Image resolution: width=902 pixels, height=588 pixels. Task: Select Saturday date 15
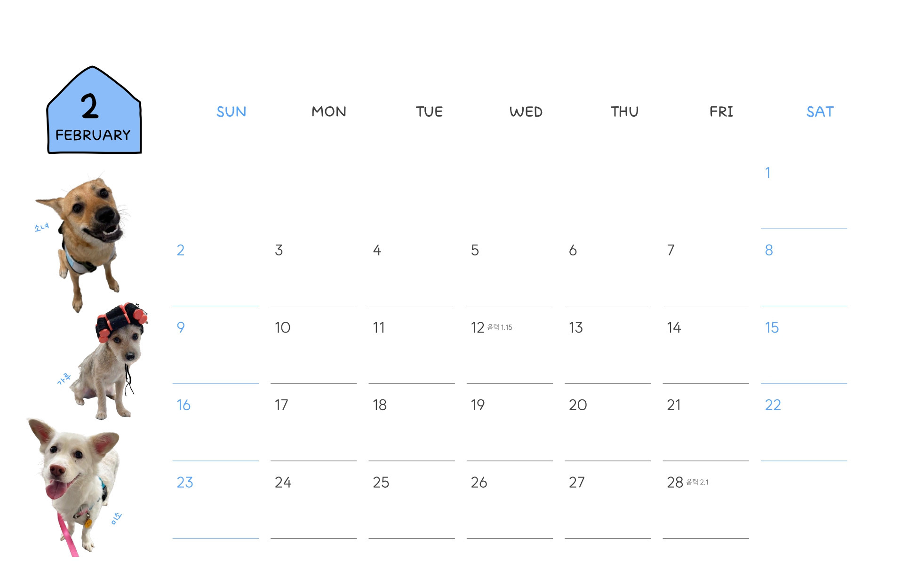[x=772, y=327]
